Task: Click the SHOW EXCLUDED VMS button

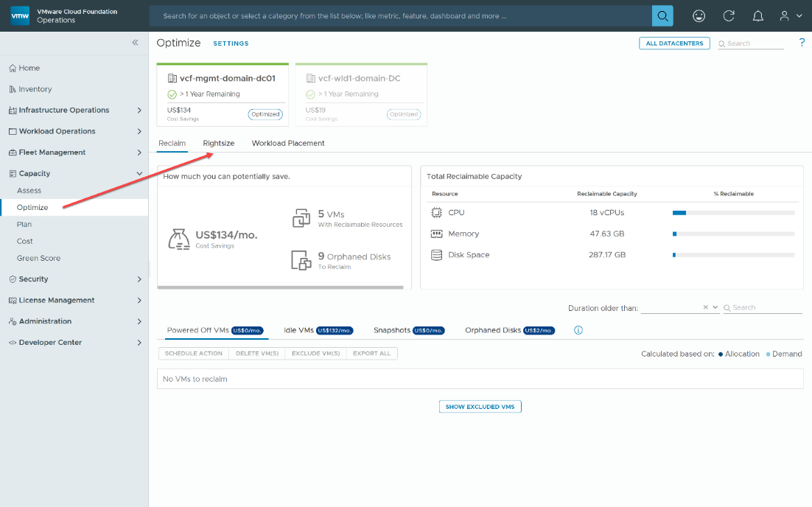Action: click(480, 406)
